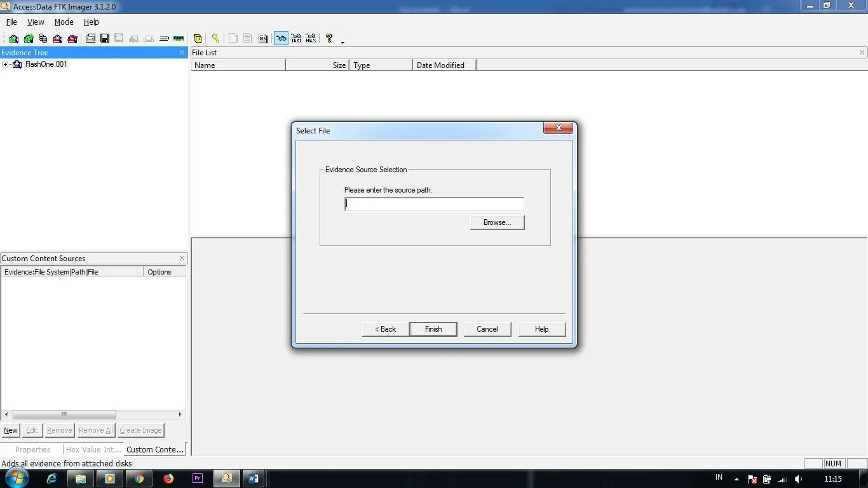Screen dimensions: 868x488
Task: Open the File menu
Action: coord(11,22)
